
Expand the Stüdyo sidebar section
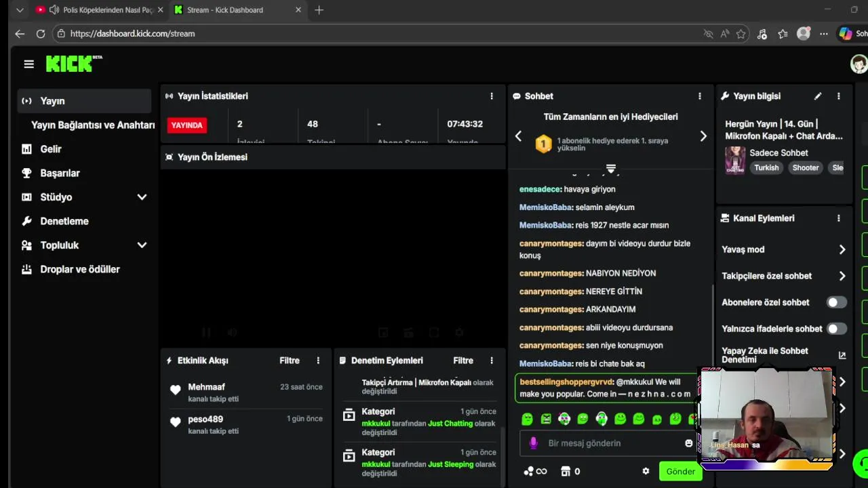(x=142, y=197)
